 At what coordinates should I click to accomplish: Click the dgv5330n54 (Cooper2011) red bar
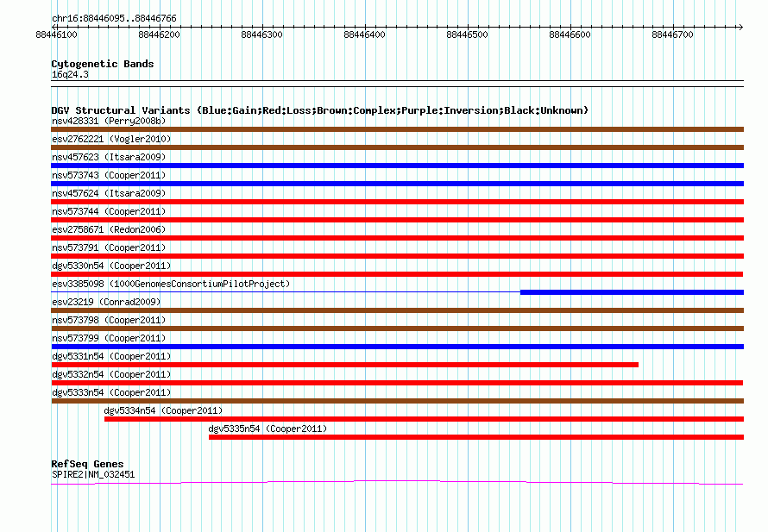[397, 274]
